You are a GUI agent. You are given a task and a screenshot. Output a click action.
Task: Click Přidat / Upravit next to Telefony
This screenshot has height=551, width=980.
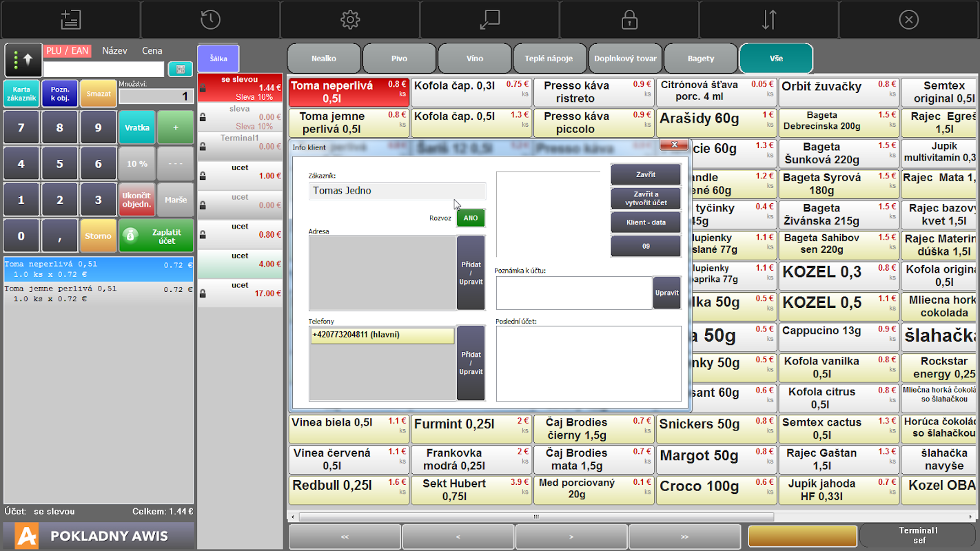[471, 363]
